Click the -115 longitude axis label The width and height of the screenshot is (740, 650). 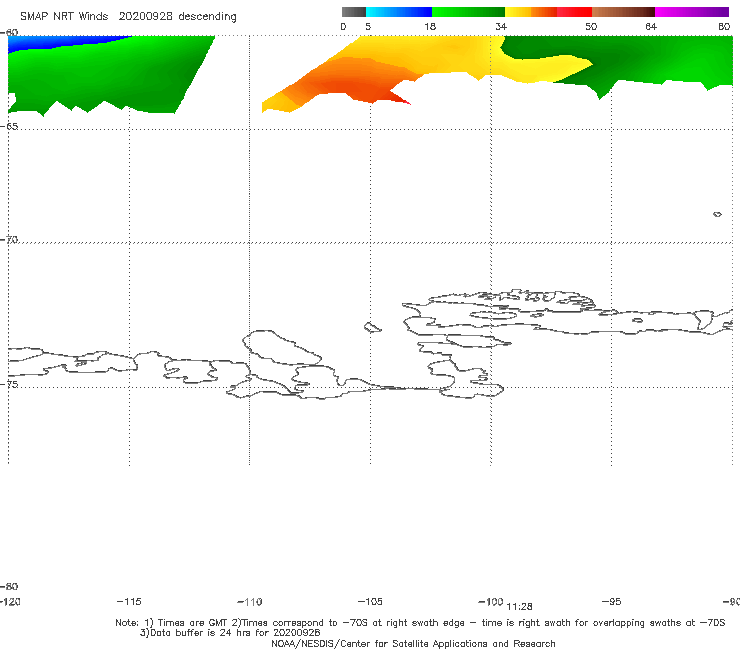coord(129,601)
